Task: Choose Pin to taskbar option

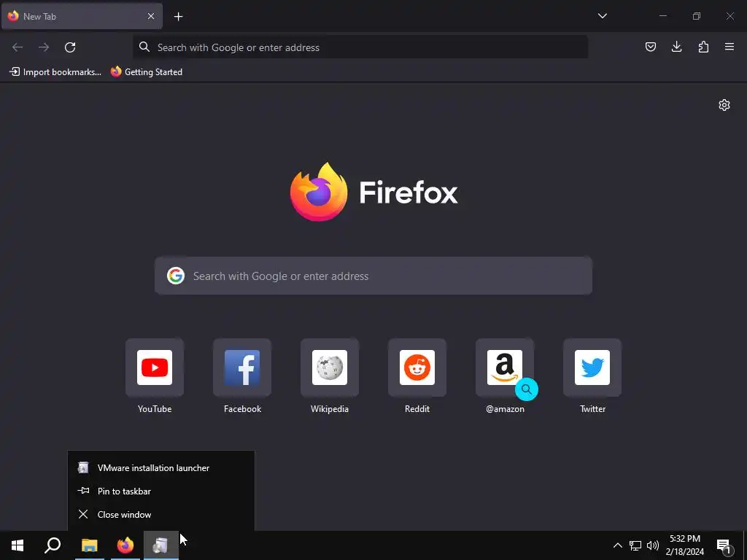Action: click(161, 491)
